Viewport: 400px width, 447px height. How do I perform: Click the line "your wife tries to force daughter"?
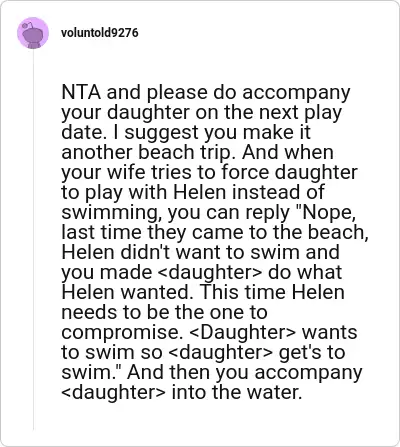point(209,173)
